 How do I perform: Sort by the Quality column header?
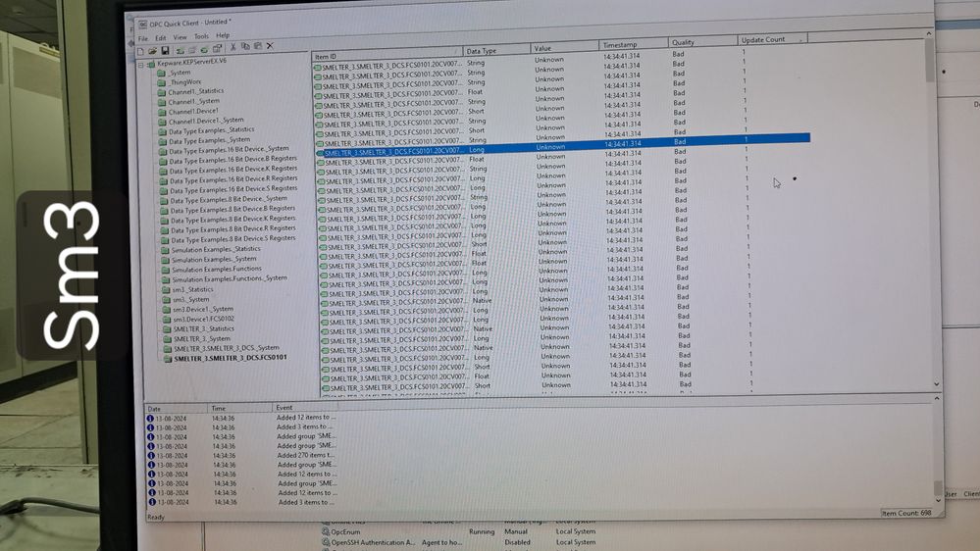coord(702,42)
